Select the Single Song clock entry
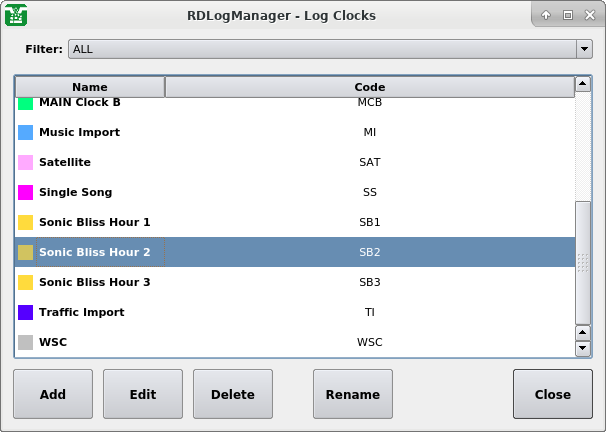 point(75,192)
